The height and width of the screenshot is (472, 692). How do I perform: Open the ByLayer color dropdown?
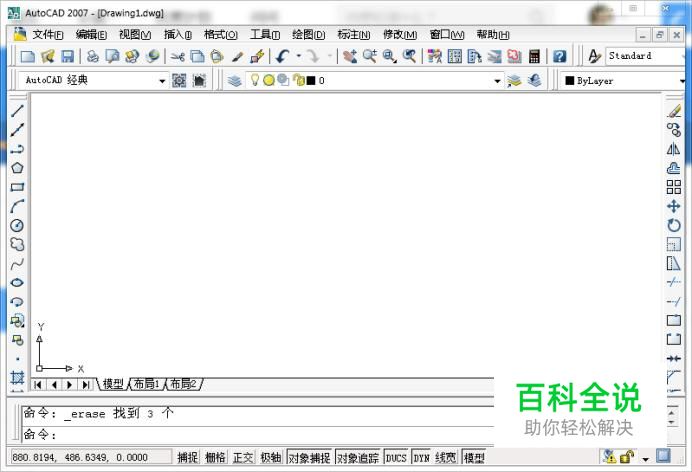point(682,81)
